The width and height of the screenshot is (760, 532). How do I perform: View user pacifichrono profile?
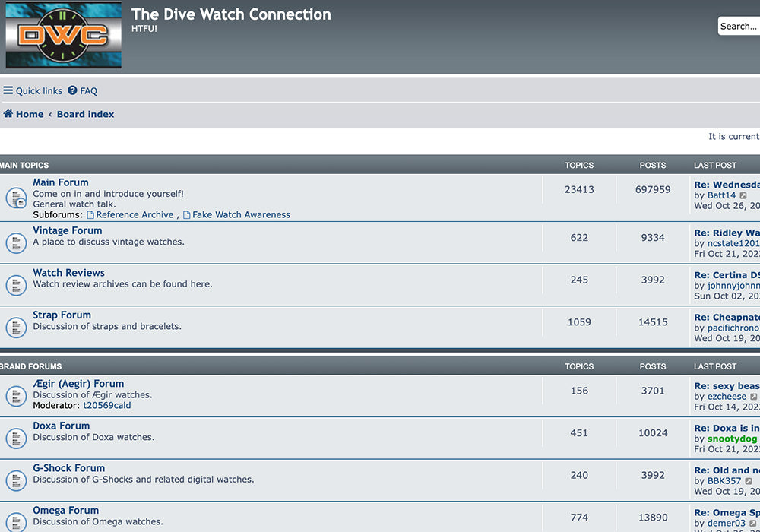[x=733, y=328]
